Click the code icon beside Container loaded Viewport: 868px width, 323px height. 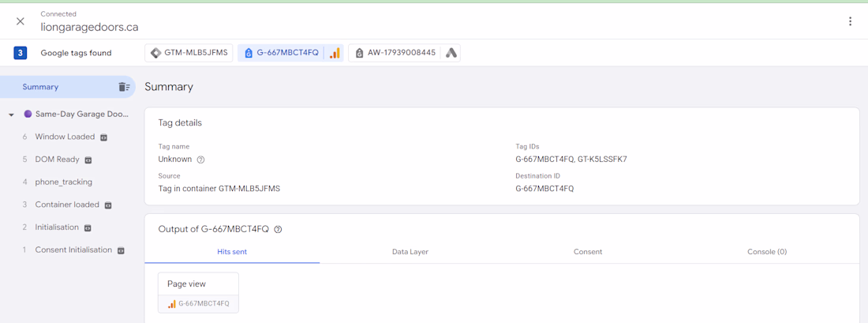coord(109,205)
